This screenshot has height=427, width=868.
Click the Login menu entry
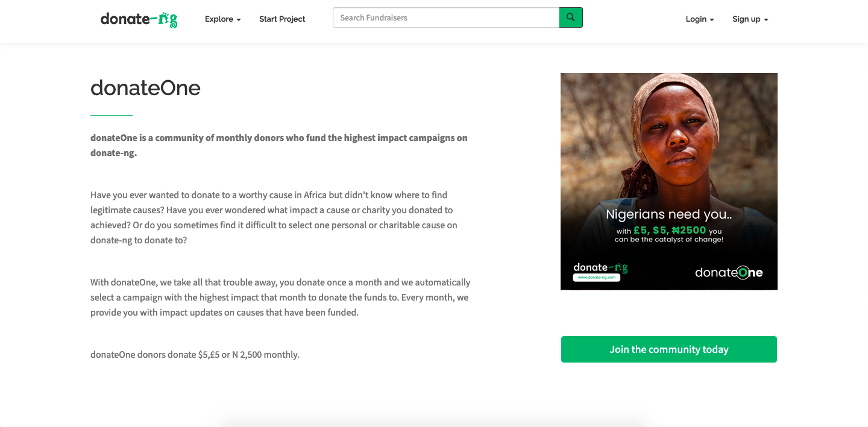[x=696, y=19]
